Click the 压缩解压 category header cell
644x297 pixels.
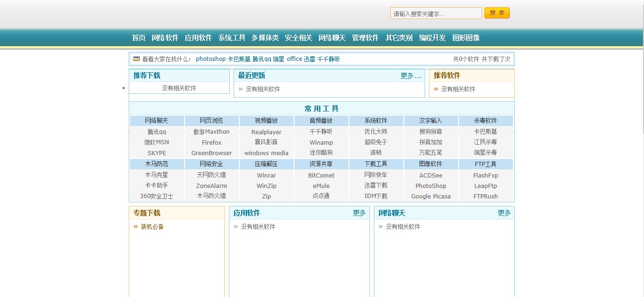[266, 164]
